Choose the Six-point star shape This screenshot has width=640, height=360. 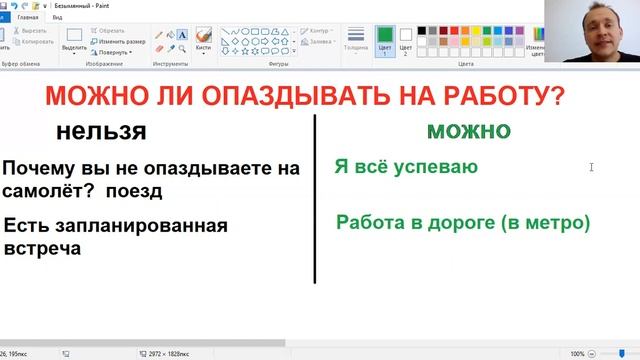click(x=255, y=51)
